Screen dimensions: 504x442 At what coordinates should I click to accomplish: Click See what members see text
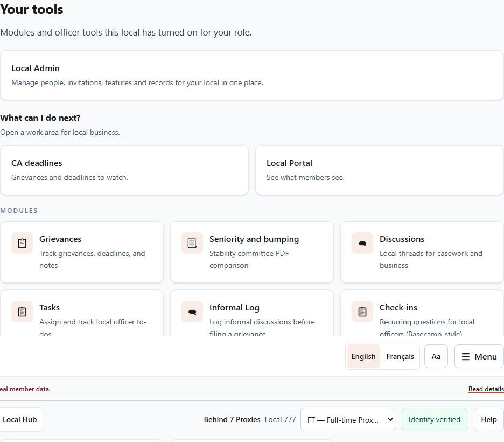click(305, 177)
